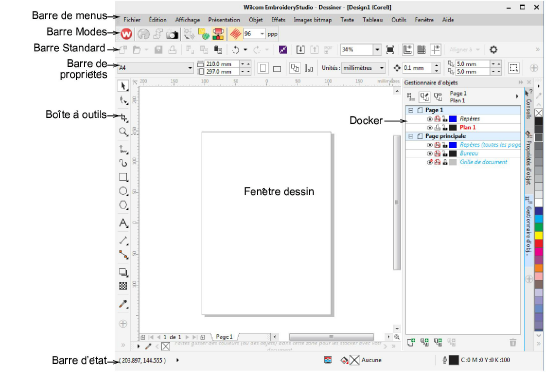Open options with the gear icon
546x379 pixels.
(x=493, y=50)
